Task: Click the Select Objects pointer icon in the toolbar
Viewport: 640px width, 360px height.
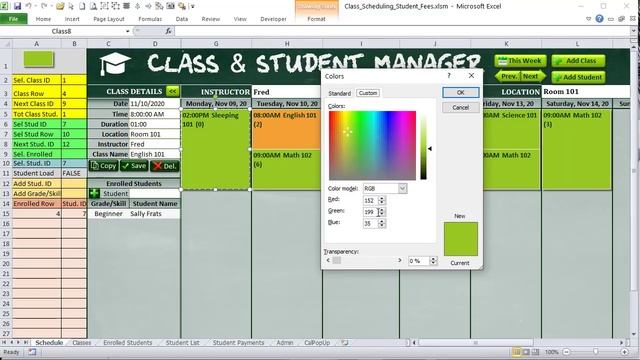Action: [71, 6]
